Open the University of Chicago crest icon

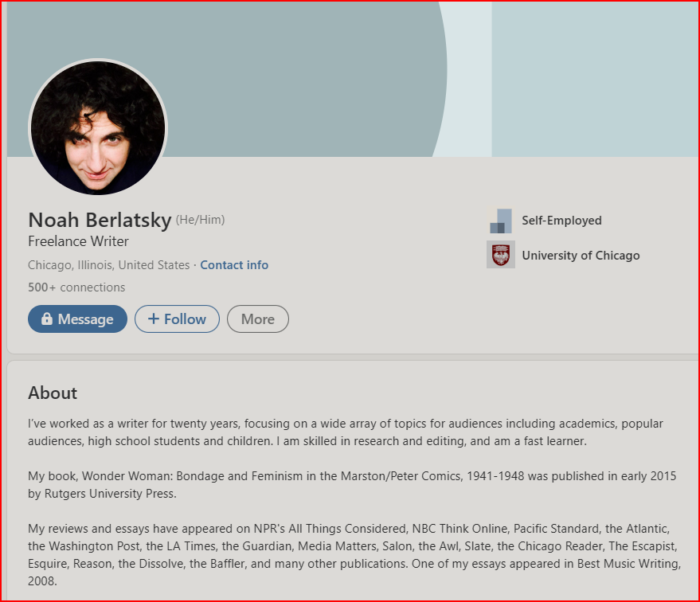(500, 255)
